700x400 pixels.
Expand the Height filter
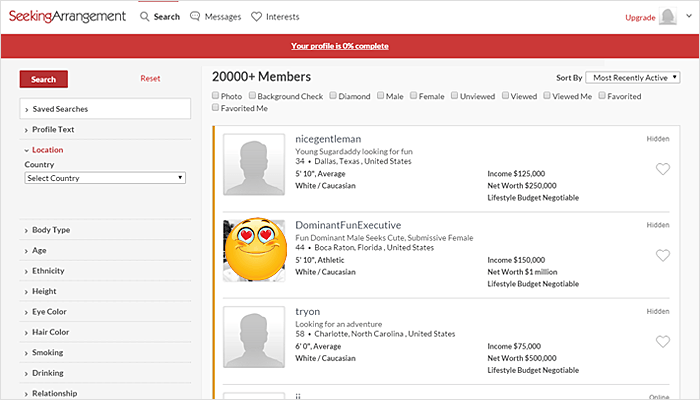[x=105, y=292]
